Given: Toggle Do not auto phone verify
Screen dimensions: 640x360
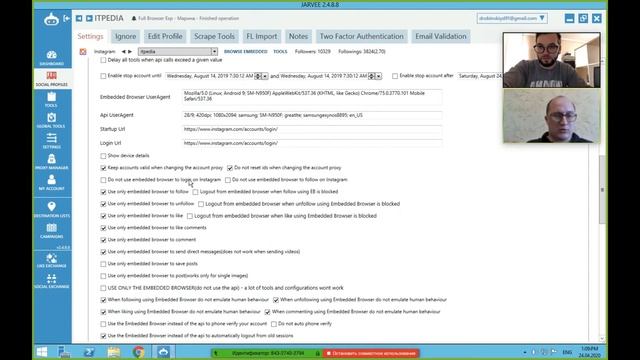Looking at the screenshot, I should point(274,324).
